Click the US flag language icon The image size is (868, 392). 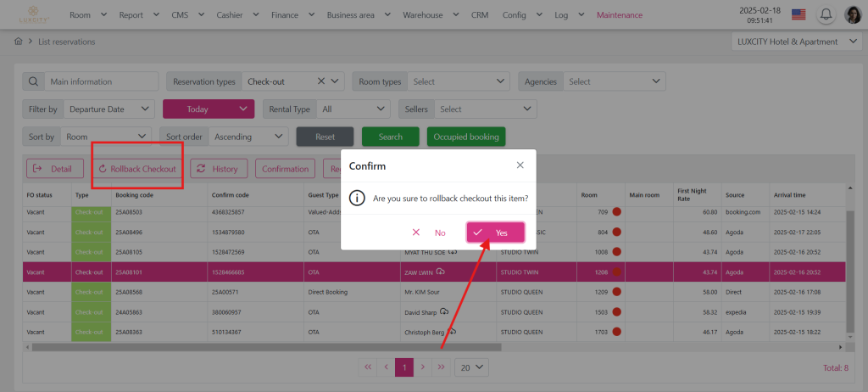[x=798, y=14]
